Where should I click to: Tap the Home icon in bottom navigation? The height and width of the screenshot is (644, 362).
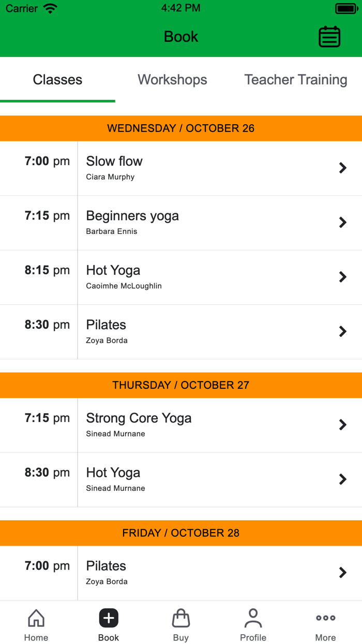[36, 617]
